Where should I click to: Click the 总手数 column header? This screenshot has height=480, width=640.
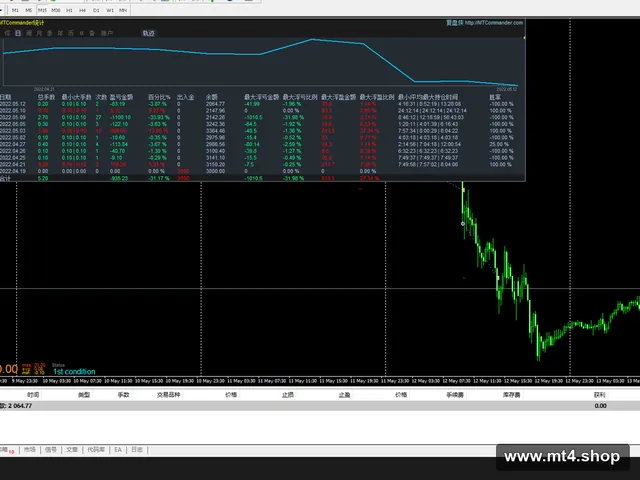tap(46, 97)
